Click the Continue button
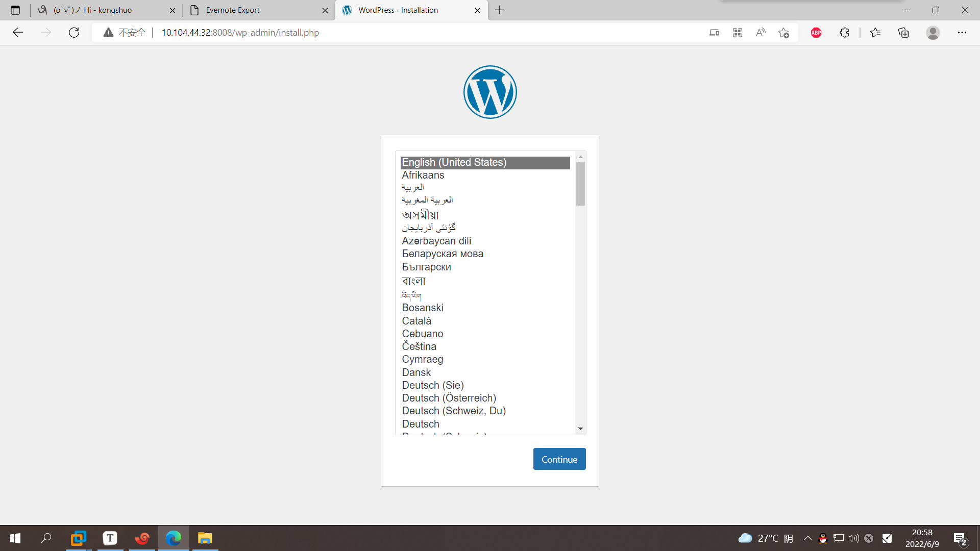This screenshot has width=980, height=551. (559, 459)
